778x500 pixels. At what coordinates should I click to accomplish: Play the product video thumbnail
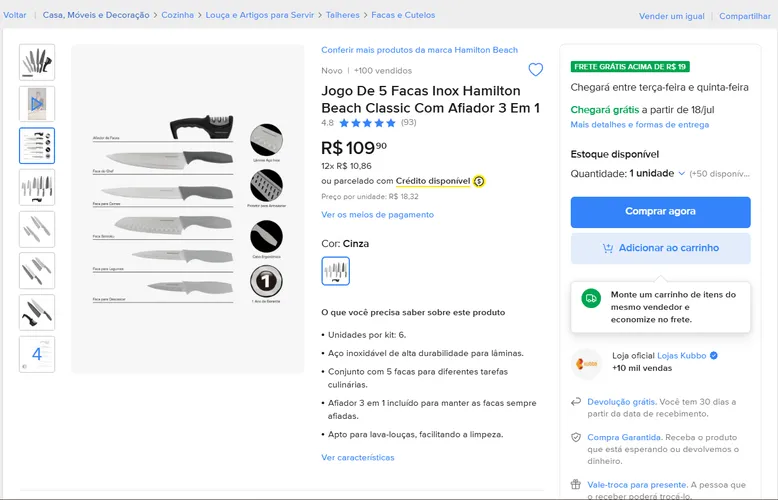37,104
